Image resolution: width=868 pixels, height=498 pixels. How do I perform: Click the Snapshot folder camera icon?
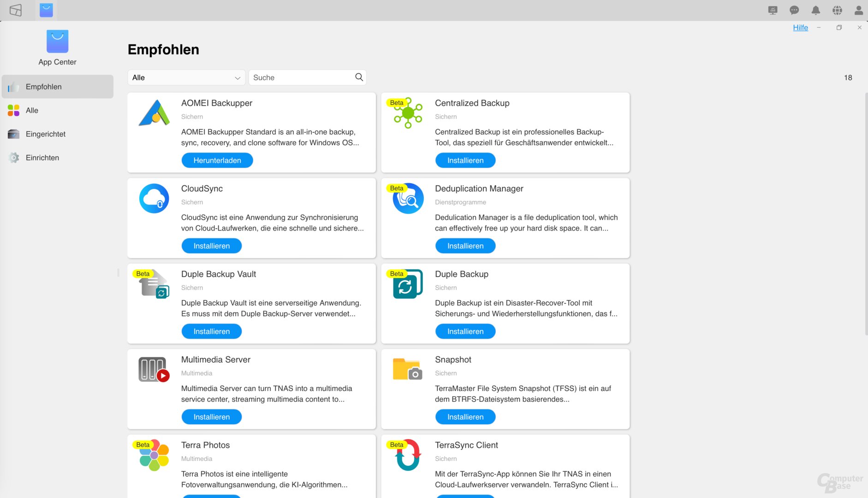pos(408,369)
